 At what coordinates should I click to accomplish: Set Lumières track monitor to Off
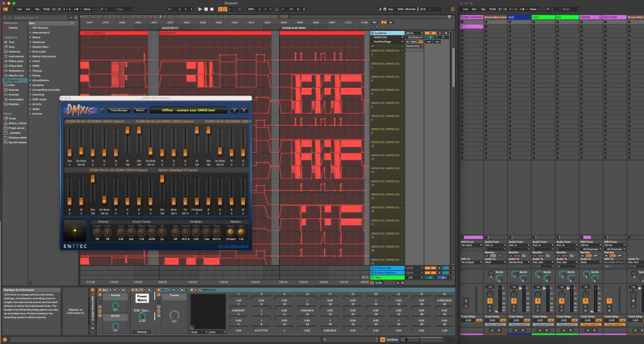(420, 42)
